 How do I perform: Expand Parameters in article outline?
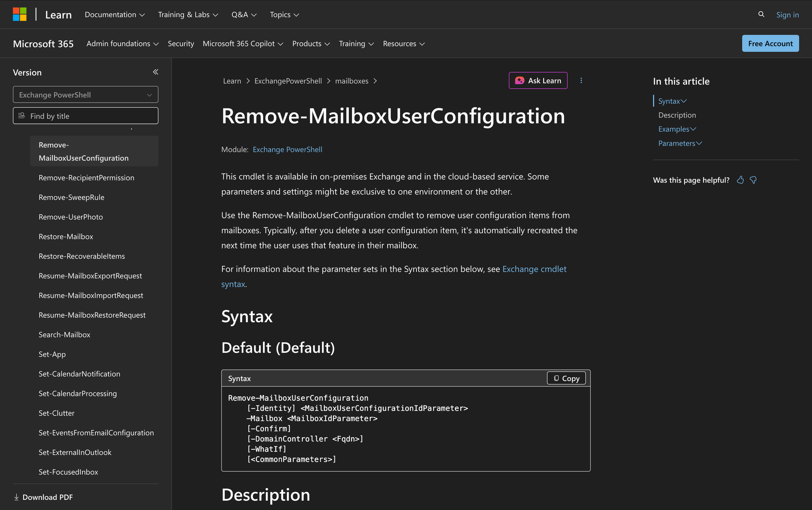pyautogui.click(x=680, y=143)
